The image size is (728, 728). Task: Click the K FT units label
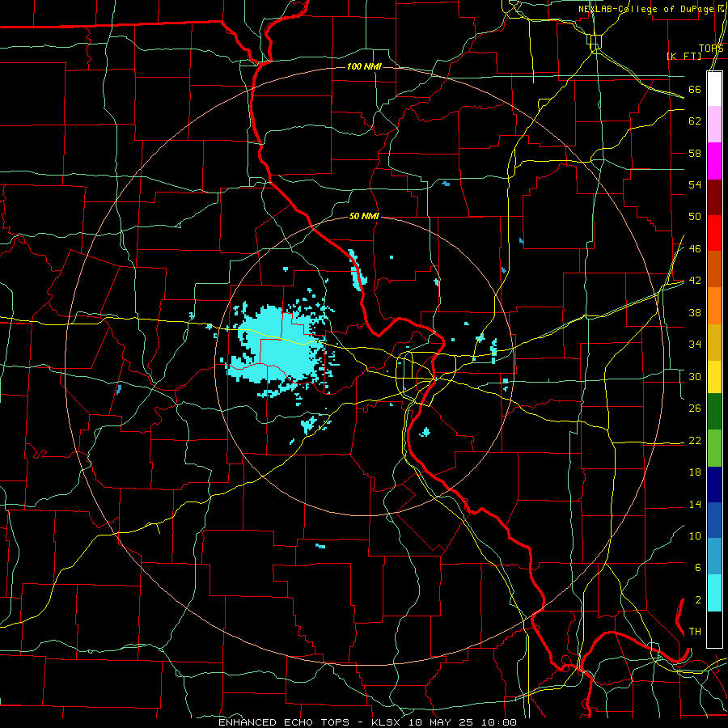pyautogui.click(x=684, y=56)
